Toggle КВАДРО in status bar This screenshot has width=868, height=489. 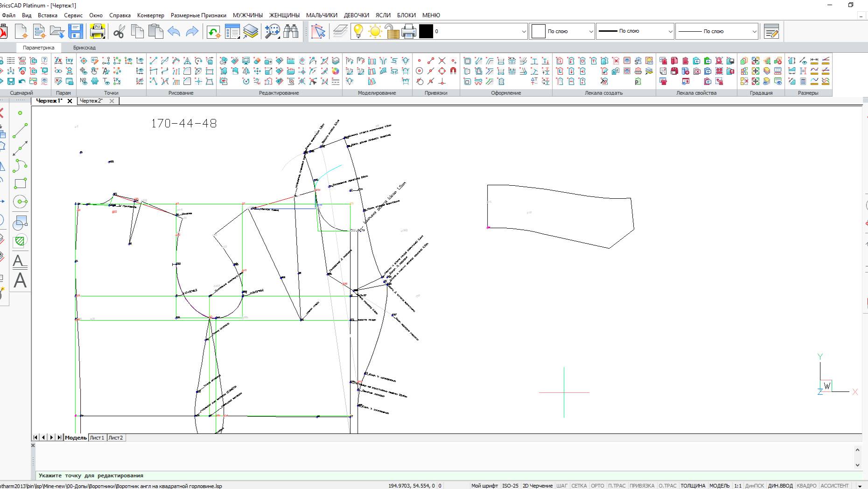(x=806, y=486)
